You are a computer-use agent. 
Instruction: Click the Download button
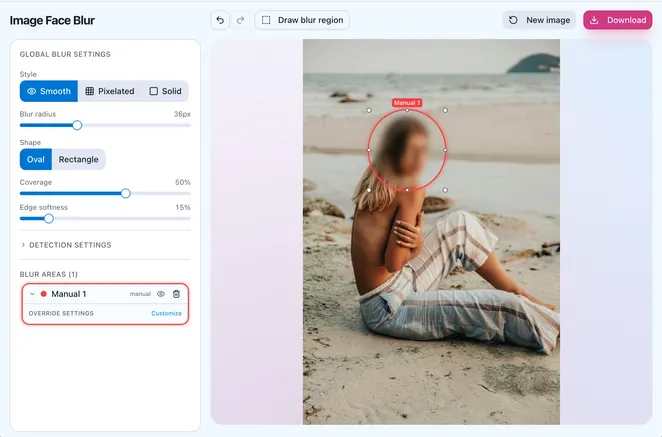pos(617,20)
